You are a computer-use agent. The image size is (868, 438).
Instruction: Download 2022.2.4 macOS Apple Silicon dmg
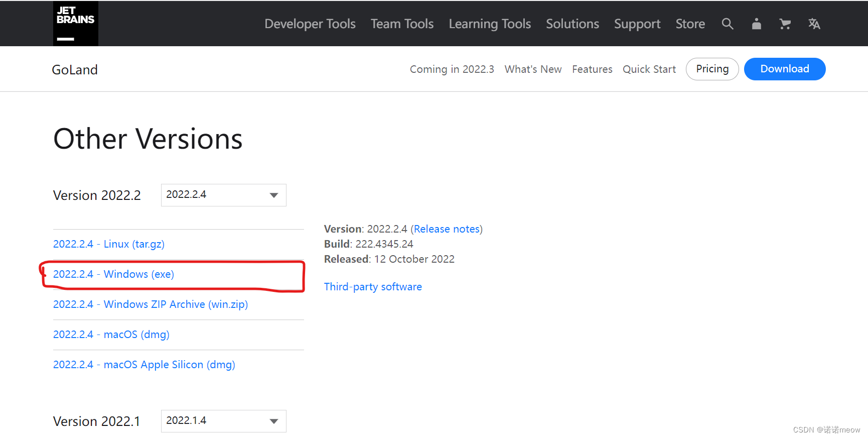pos(144,365)
